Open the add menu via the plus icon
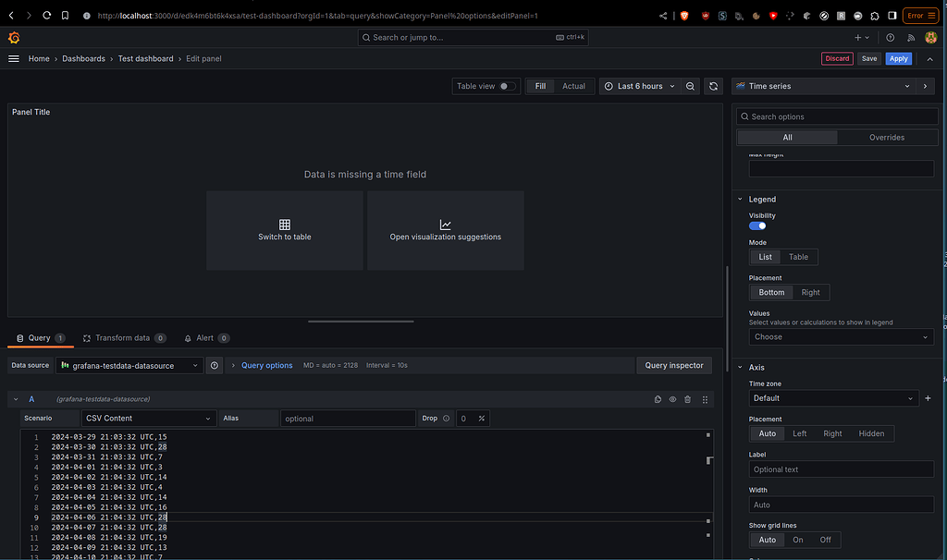Viewport: 947px width, 560px height. click(x=858, y=37)
